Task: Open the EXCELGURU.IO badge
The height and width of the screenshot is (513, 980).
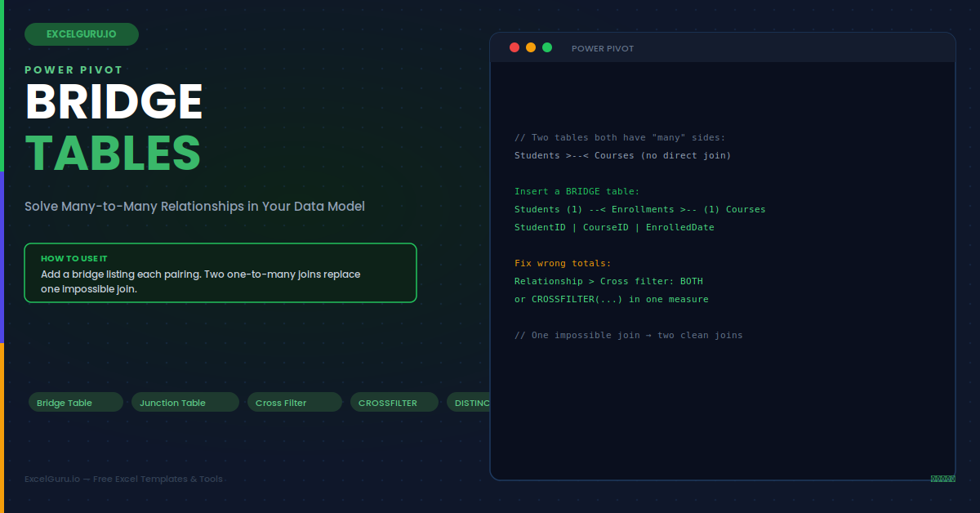Action: (x=82, y=34)
